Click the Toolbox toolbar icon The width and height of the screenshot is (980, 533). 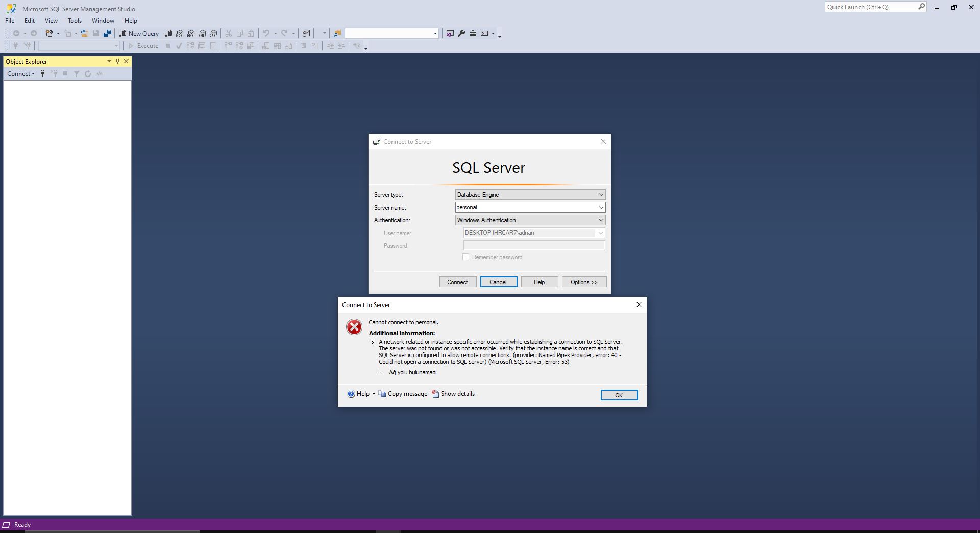(473, 33)
